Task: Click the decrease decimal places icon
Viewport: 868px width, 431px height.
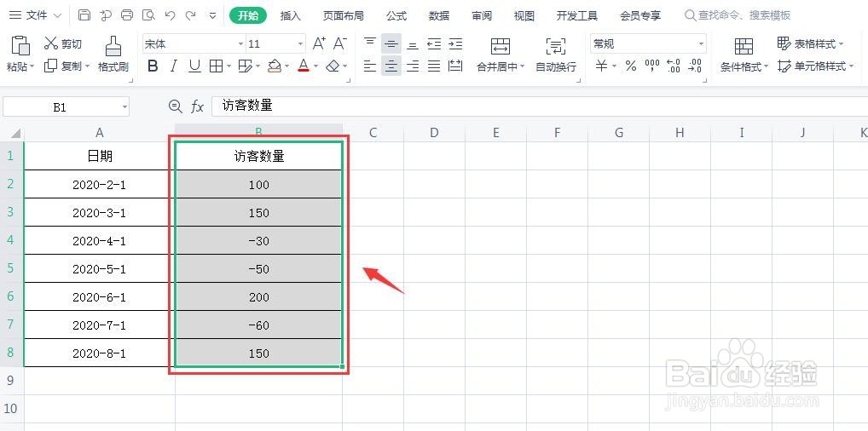Action: point(694,66)
